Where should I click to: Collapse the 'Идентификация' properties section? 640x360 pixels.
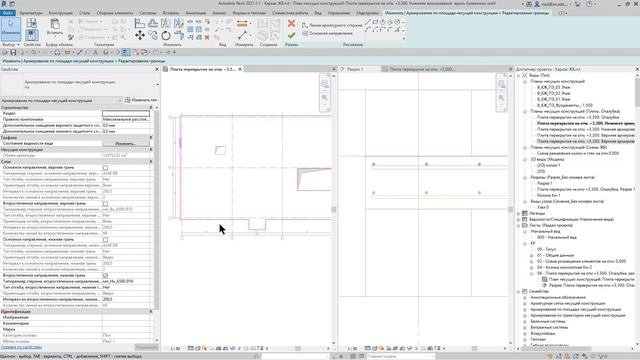point(151,311)
